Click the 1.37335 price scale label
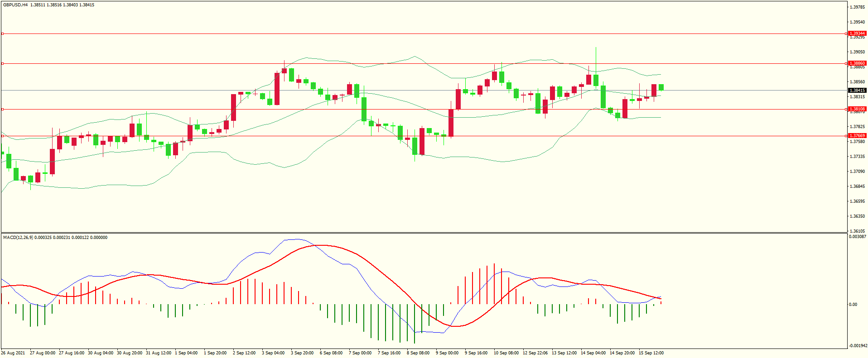The image size is (868, 358). tap(858, 157)
